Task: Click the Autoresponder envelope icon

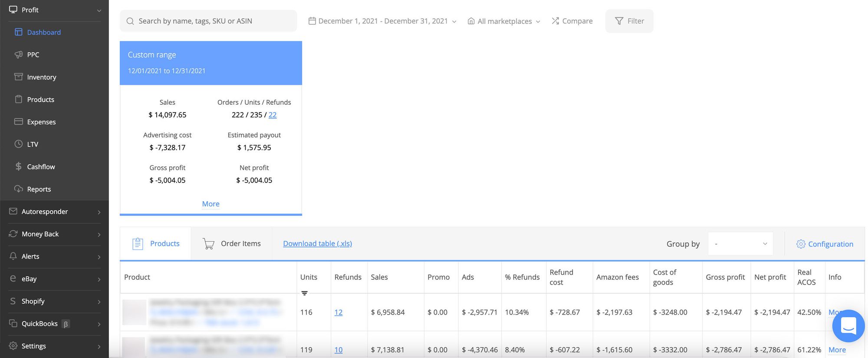Action: coord(13,212)
